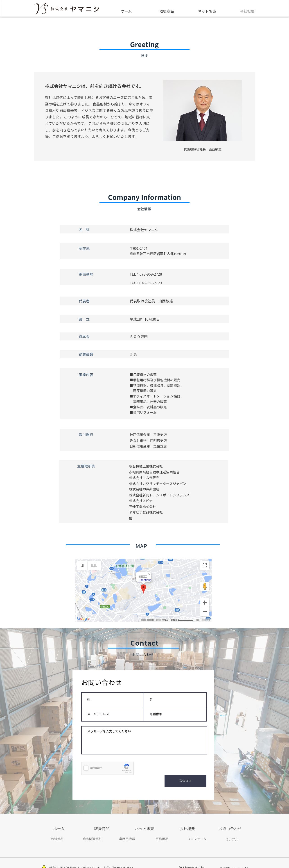This screenshot has height=868, width=289.
Task: Click the president's portrait photo
Action: (x=202, y=110)
